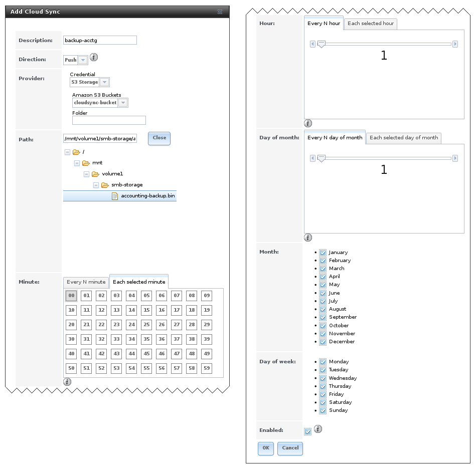Click the info icon below the minute grid
The image size is (476, 469).
tap(67, 382)
